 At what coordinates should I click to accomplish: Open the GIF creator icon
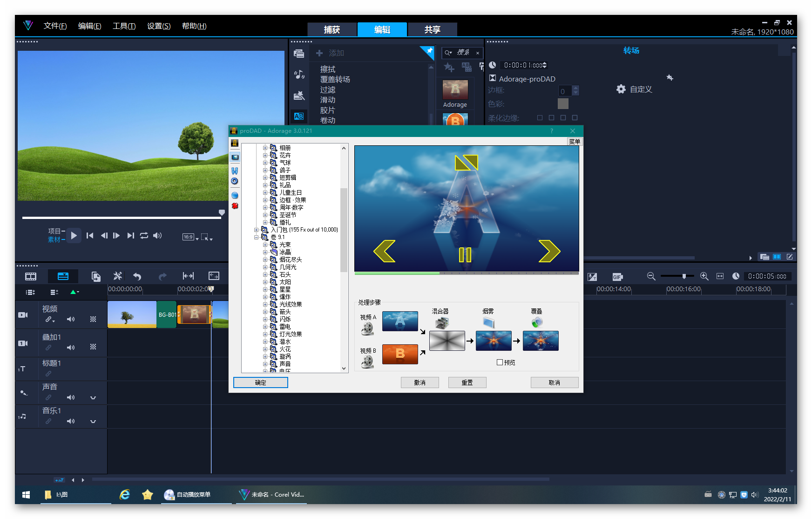click(x=617, y=277)
